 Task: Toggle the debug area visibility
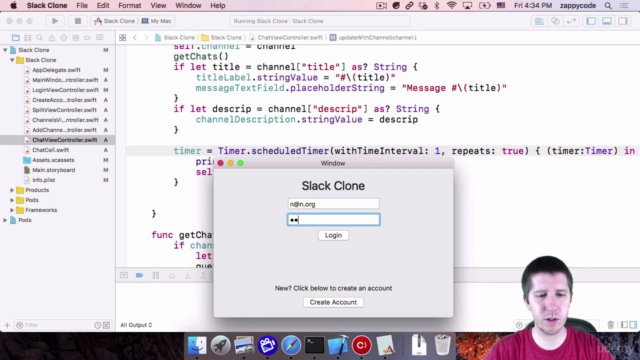607,21
